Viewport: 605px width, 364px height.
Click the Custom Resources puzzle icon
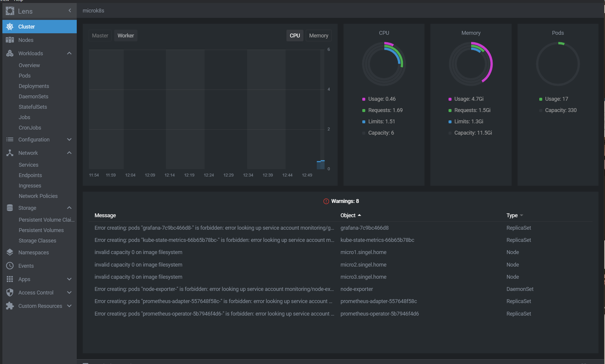[10, 306]
